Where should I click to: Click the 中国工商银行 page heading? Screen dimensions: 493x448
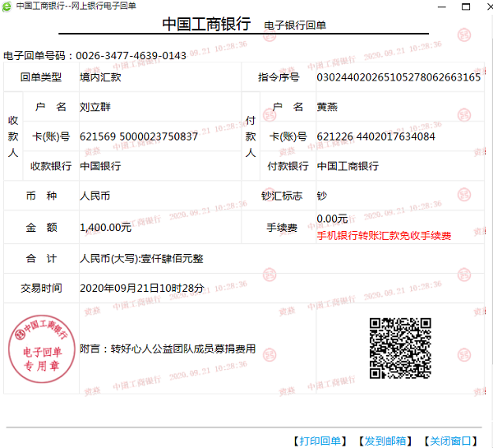point(206,24)
